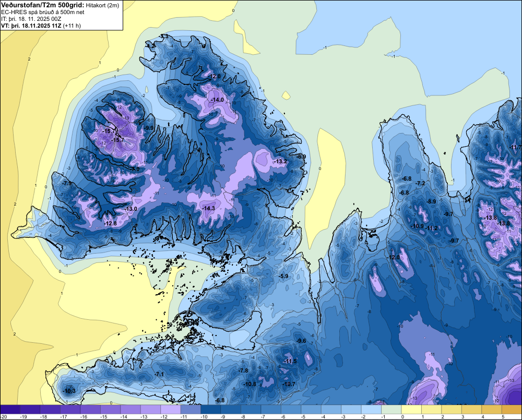Screen dimensions: 522x420
Task: Click the legend swatch between -7 and -6
Action: [271, 409]
